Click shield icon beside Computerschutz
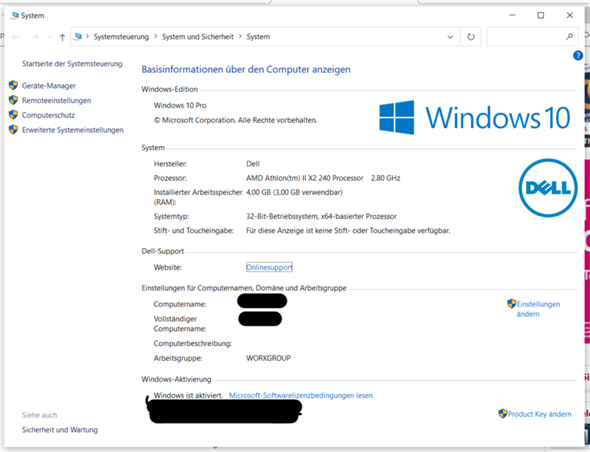Screen dimensions: 590x452 click(x=13, y=115)
